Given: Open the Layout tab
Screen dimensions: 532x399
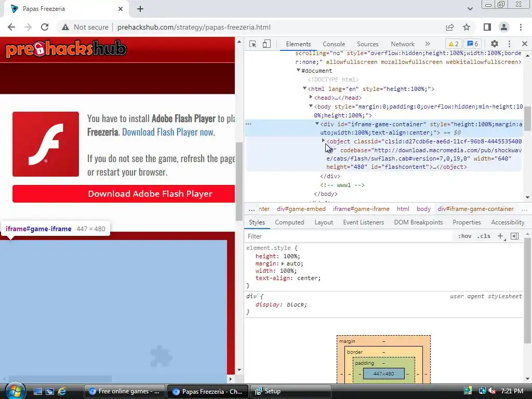Looking at the screenshot, I should pos(324,222).
